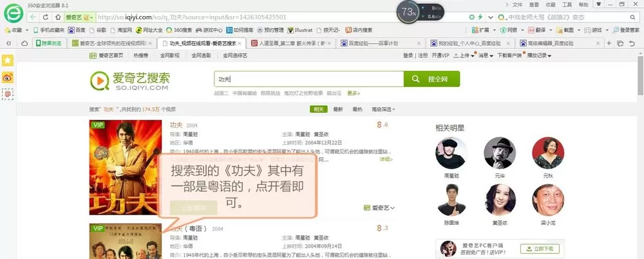The height and width of the screenshot is (259, 644).
Task: Open the Illustrat bookmark
Action: coord(300,30)
